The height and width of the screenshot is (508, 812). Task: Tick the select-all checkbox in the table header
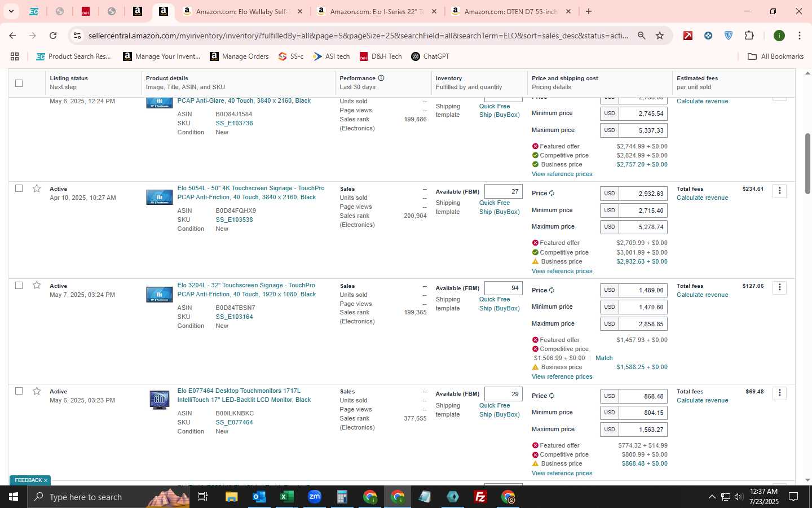(x=19, y=83)
